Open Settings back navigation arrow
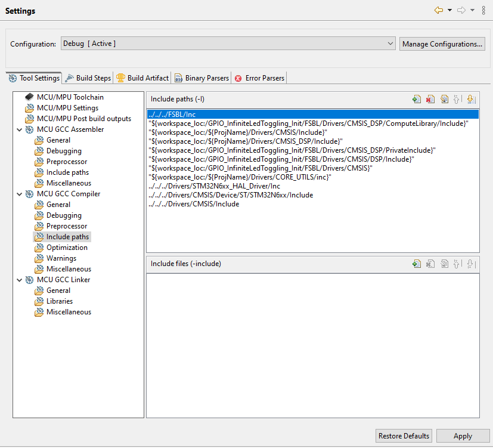Screen dimensions: 493x448 [x=439, y=10]
